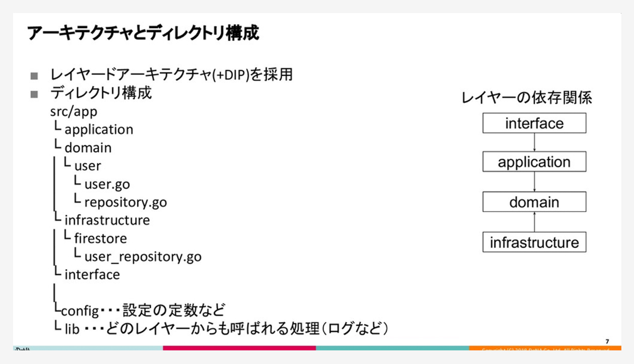Select the config entry in the tree

pos(80,311)
